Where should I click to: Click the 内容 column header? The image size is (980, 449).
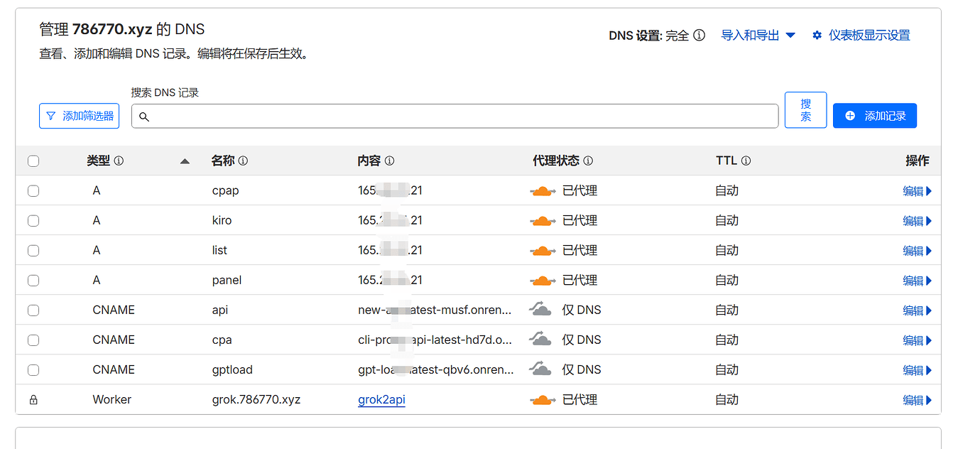369,161
